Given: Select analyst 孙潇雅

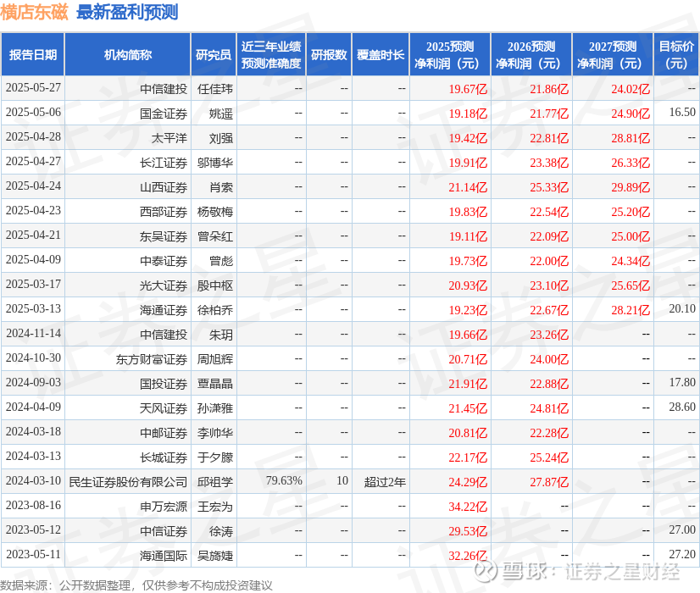Looking at the screenshot, I should coord(214,407).
